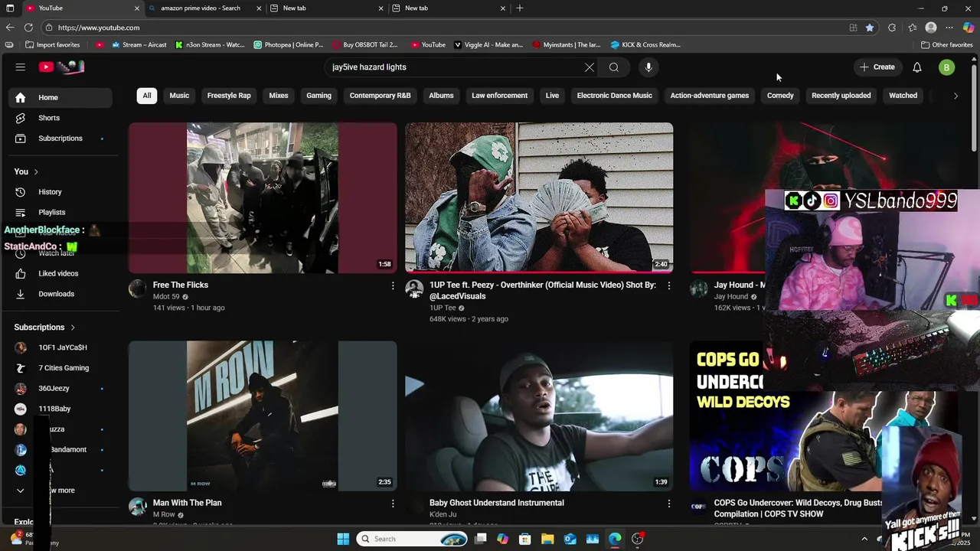Image resolution: width=980 pixels, height=551 pixels.
Task: Open the Edge settings ellipsis menu
Action: point(949,28)
